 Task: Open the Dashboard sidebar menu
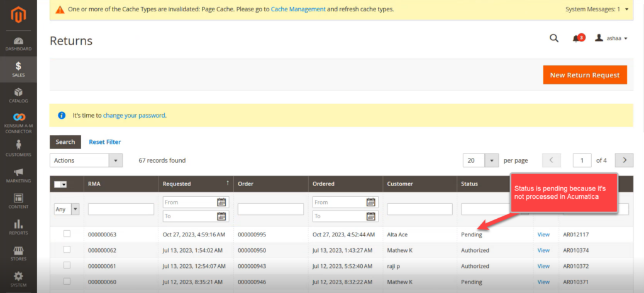click(18, 44)
